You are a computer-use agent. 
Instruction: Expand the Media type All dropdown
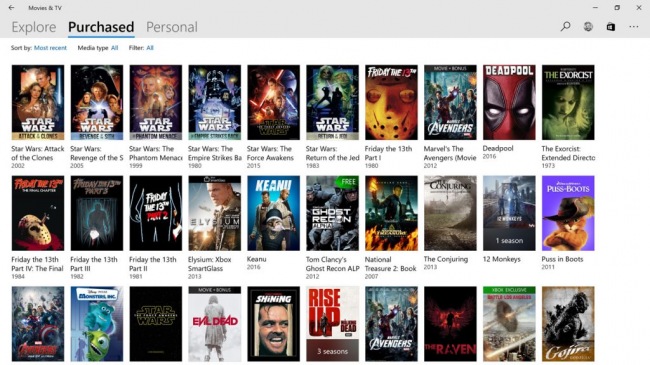114,48
